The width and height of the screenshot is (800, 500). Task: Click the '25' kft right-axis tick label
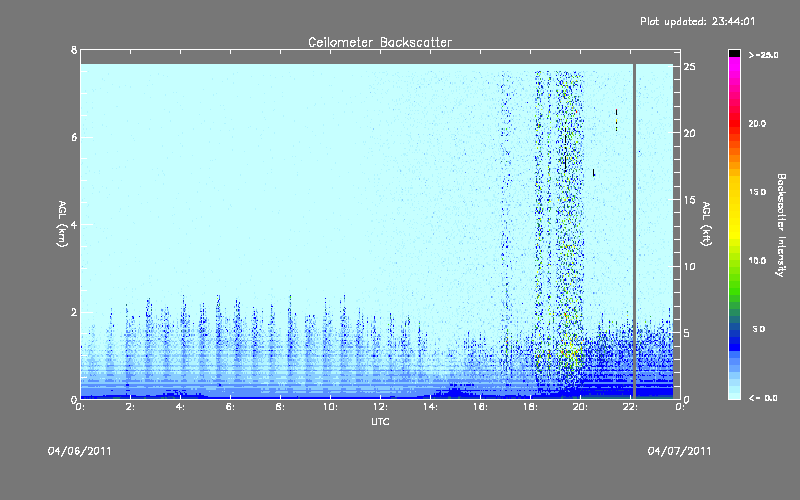[x=690, y=66]
